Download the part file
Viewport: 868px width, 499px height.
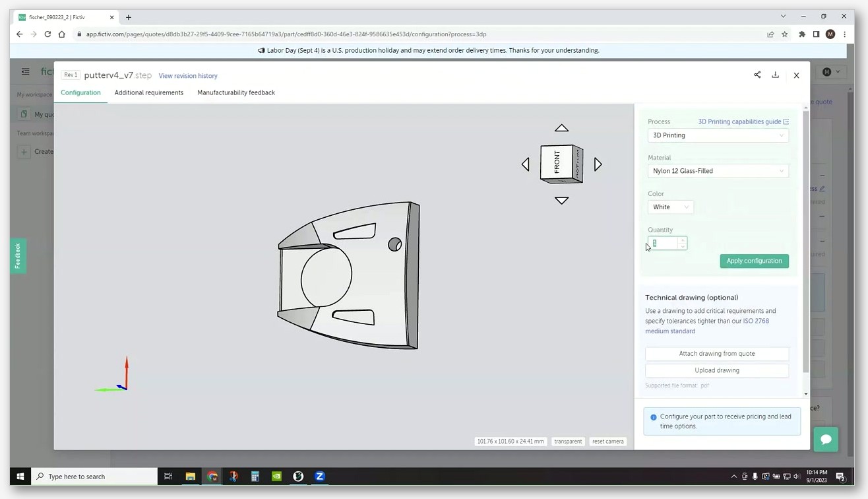(x=776, y=75)
